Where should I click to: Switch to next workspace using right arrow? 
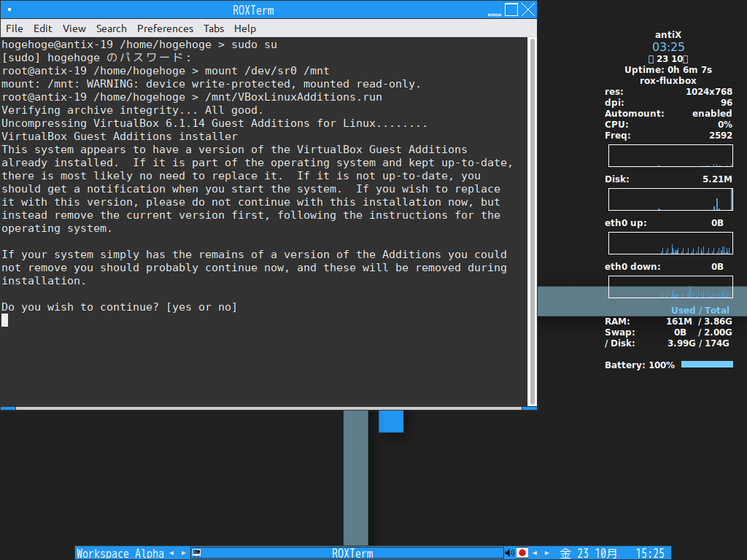coord(183,553)
